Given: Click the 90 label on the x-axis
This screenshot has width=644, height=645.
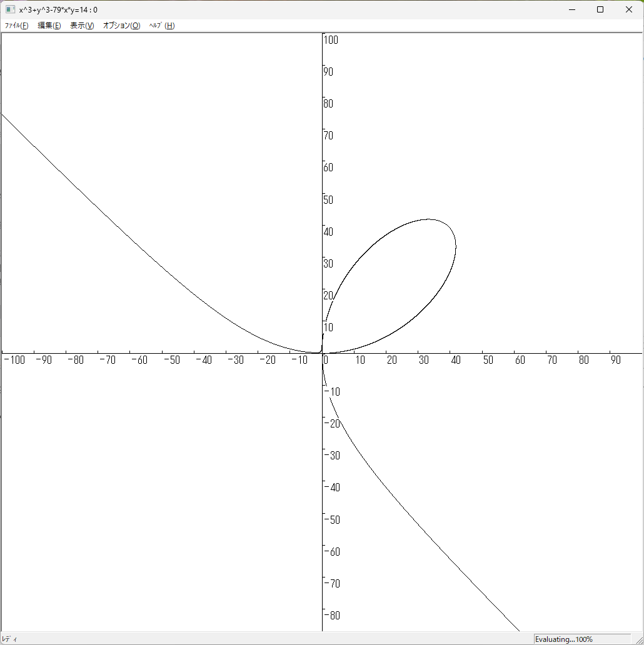Looking at the screenshot, I should point(615,360).
